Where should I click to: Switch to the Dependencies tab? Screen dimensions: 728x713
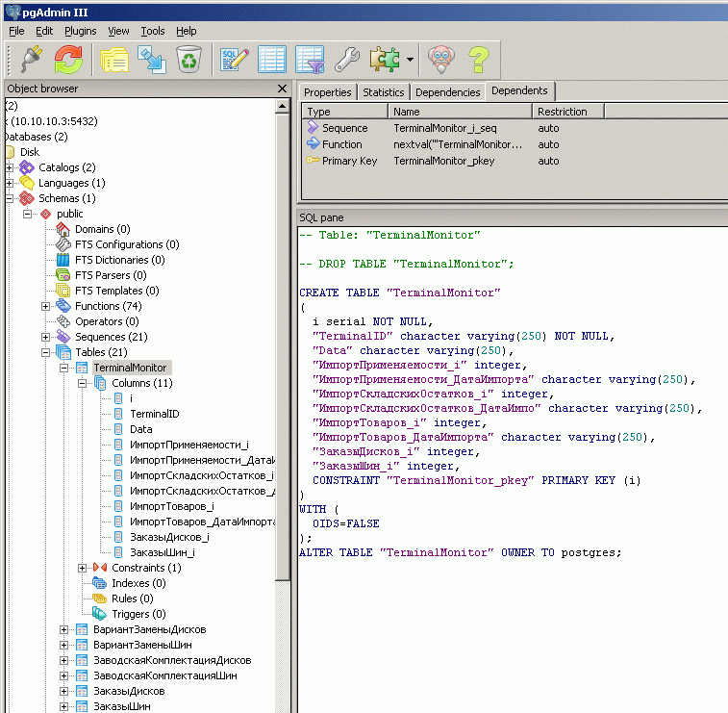click(447, 92)
